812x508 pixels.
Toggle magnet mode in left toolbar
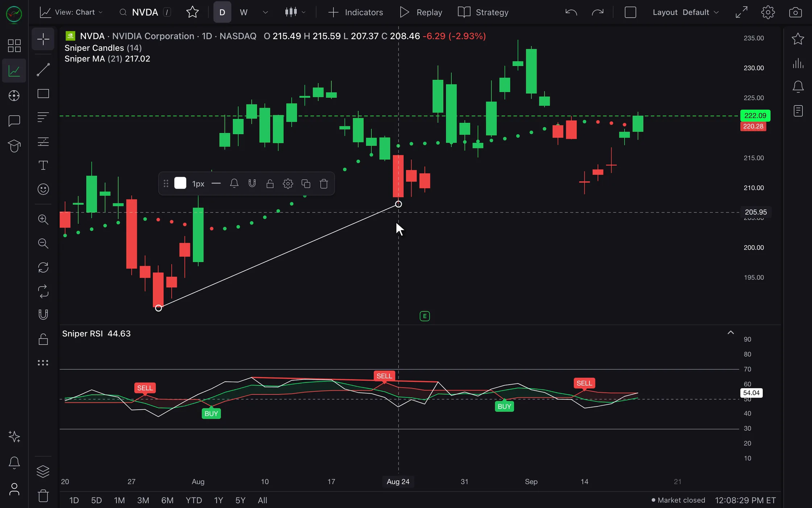(x=43, y=314)
